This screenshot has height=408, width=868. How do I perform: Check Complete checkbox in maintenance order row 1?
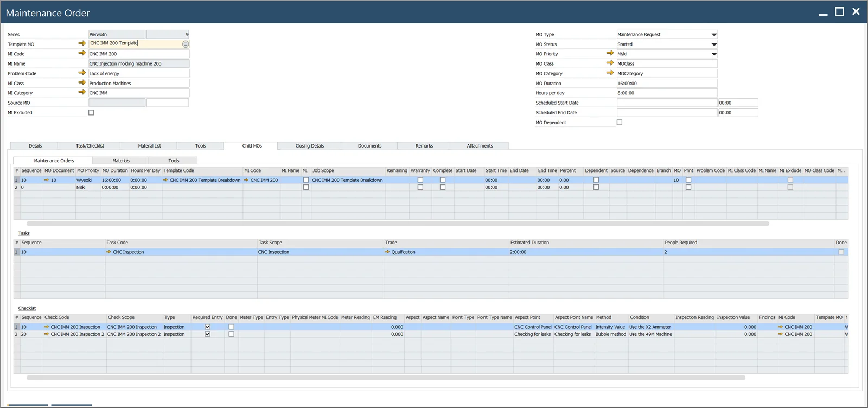(x=443, y=180)
